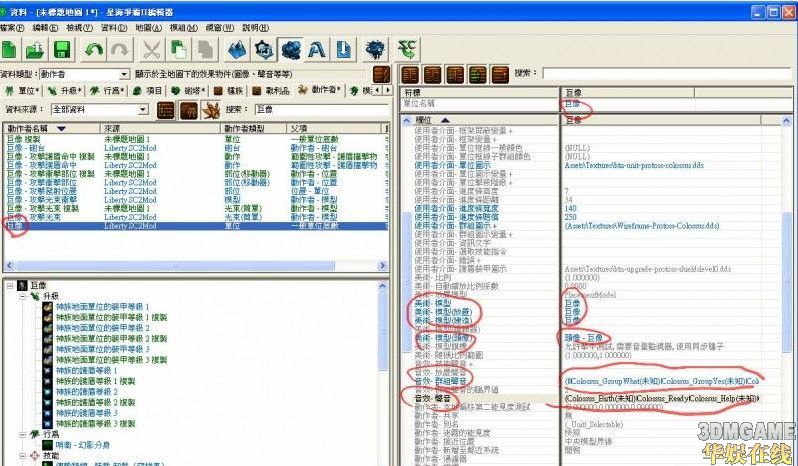Click the grey paste icon
The height and width of the screenshot is (466, 798).
click(x=206, y=50)
